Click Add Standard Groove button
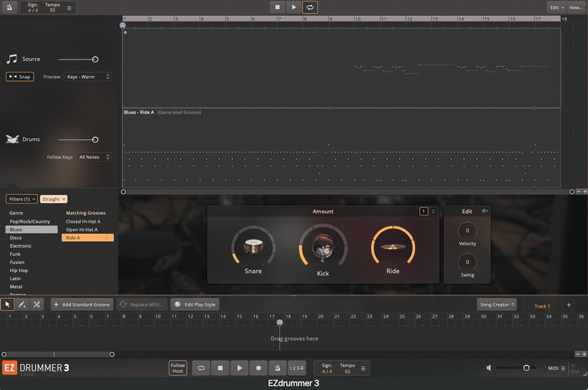588x390 pixels. pyautogui.click(x=82, y=305)
